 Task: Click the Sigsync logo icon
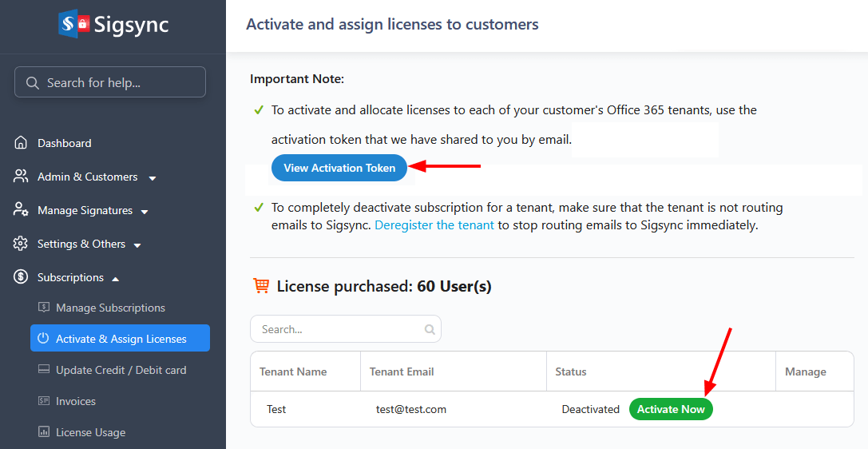73,24
